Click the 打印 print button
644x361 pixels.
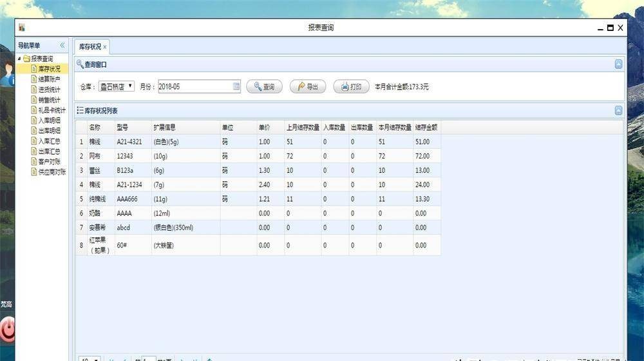pos(351,86)
